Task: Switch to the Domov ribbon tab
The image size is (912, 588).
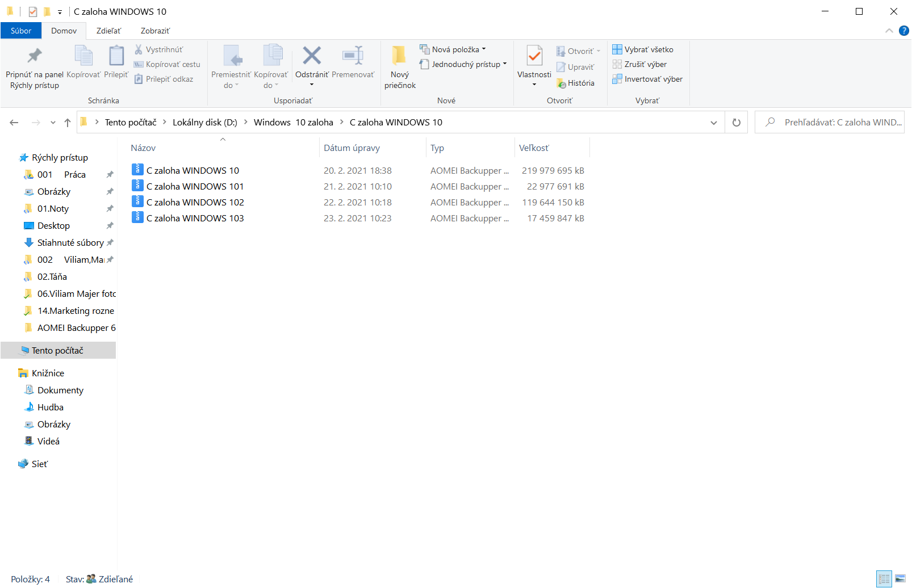Action: [x=64, y=31]
